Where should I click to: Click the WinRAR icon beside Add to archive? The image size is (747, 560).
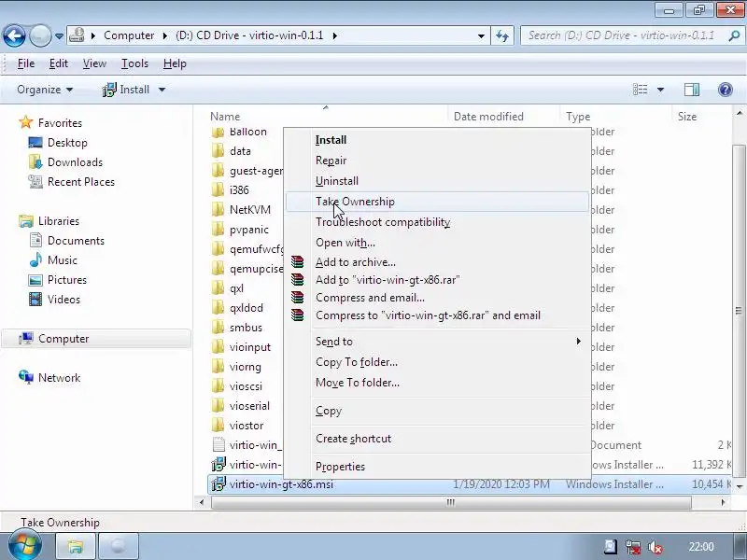(297, 261)
